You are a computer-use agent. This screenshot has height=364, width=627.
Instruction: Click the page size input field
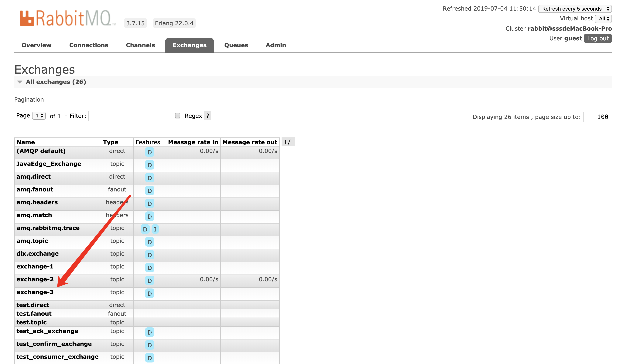tap(596, 117)
